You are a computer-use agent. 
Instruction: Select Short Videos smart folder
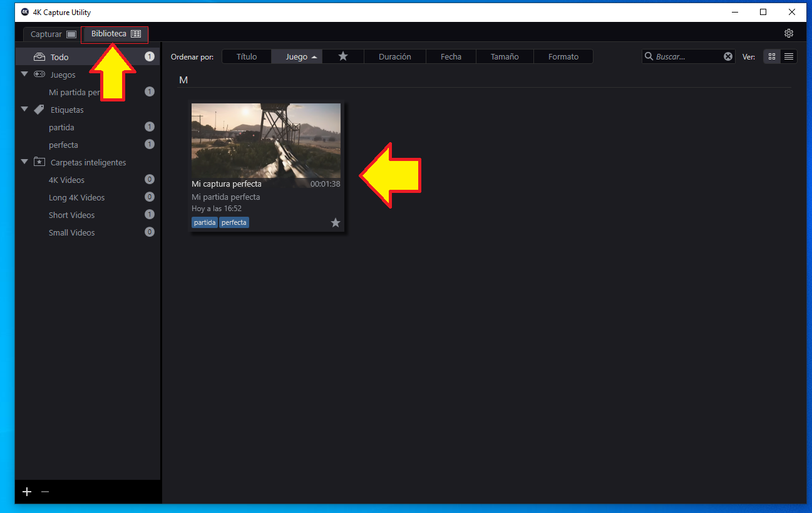pyautogui.click(x=72, y=215)
